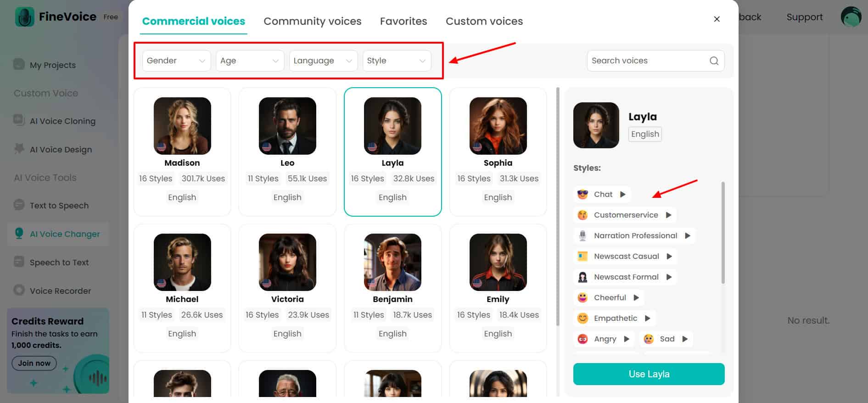Viewport: 868px width, 403px height.
Task: Click the Use Layla button
Action: click(649, 374)
